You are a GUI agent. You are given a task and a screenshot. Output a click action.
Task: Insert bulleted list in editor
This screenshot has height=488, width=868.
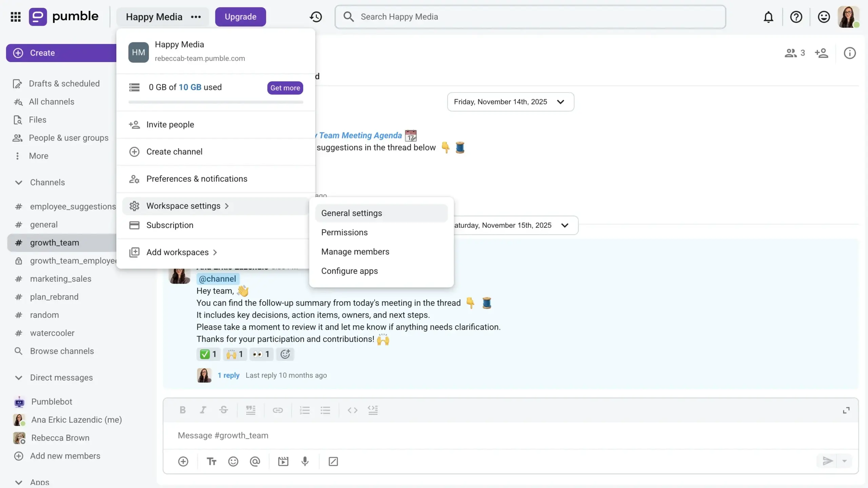(x=325, y=410)
